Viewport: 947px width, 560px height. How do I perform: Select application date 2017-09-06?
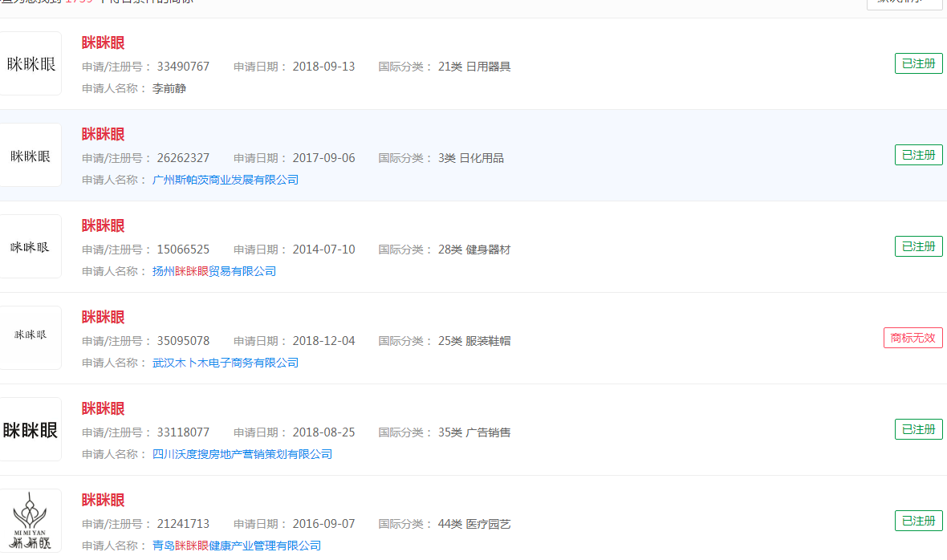pos(323,158)
